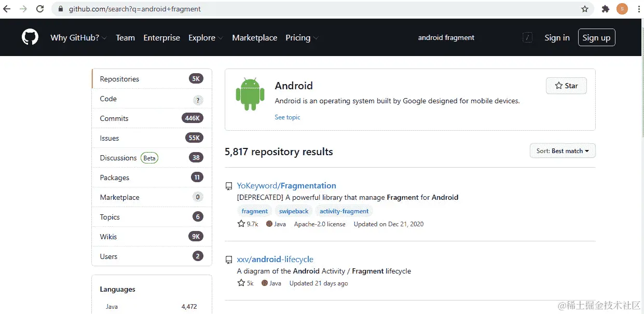Click the GitHub octocat logo
The height and width of the screenshot is (314, 644).
click(30, 37)
